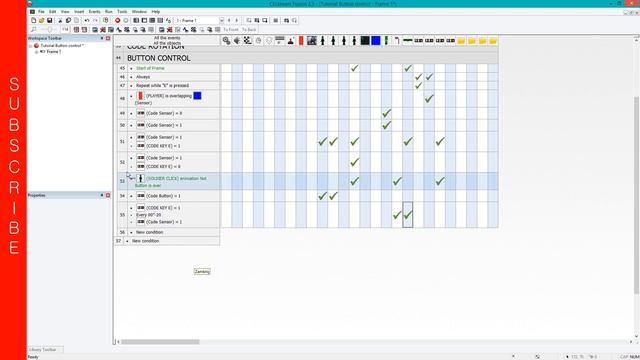Select the 'Start of Frame' condition in event 45
Screen dimensions: 640x360
[x=150, y=68]
